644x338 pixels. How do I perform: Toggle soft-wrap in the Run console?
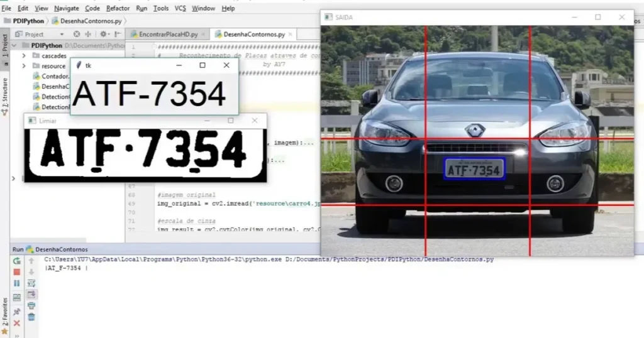click(31, 283)
